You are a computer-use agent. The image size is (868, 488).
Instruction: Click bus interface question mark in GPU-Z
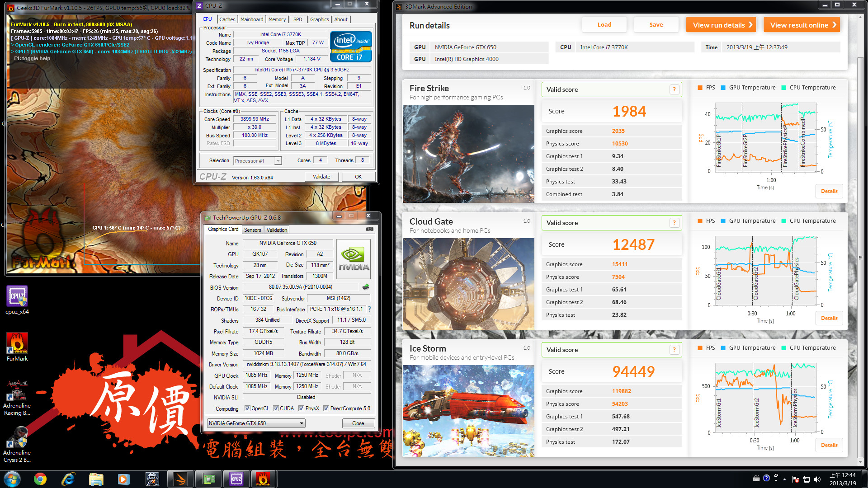(x=369, y=309)
